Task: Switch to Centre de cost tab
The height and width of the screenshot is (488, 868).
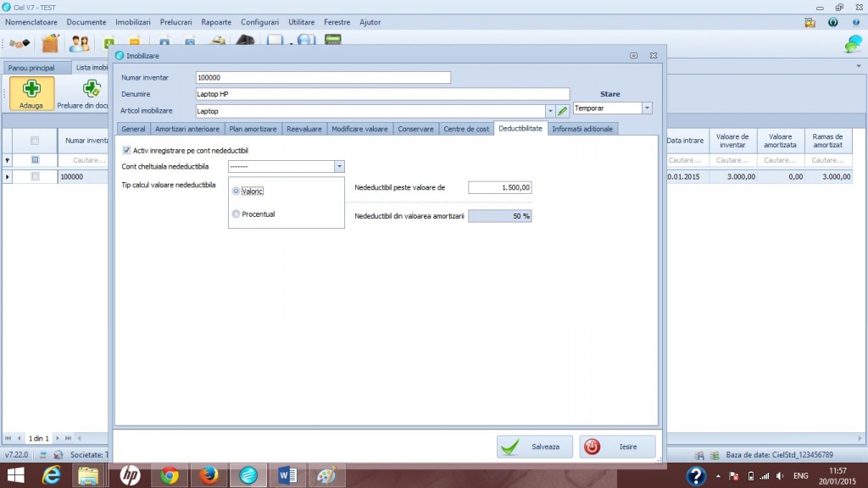Action: [x=466, y=129]
